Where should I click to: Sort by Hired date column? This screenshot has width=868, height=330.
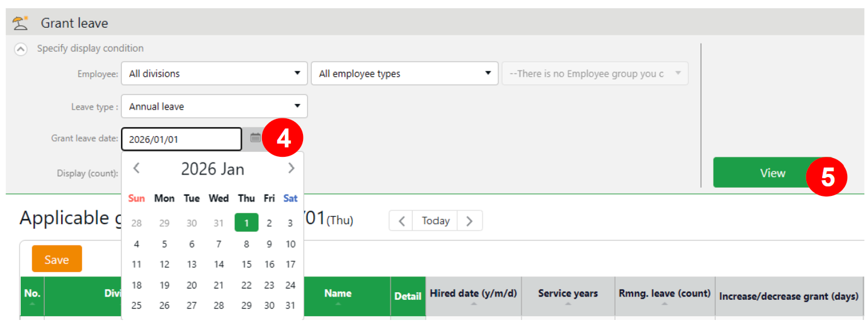tap(473, 296)
